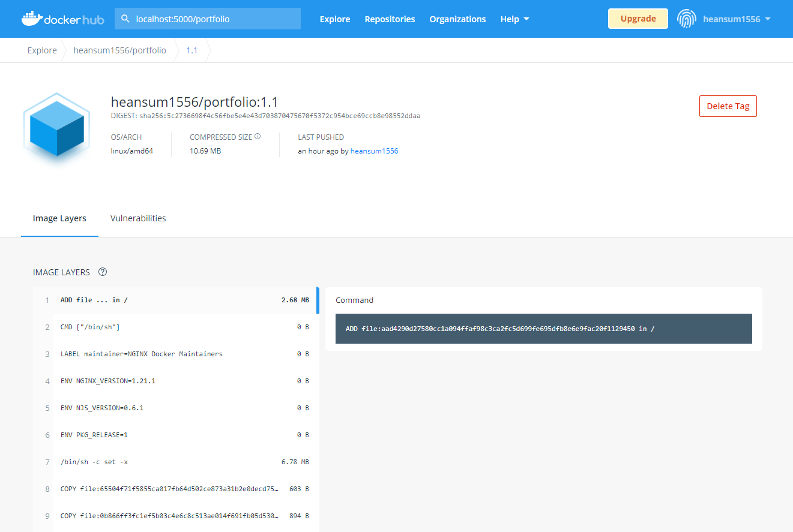This screenshot has width=793, height=532.
Task: Select layer 1 ADD file ... in /
Action: [176, 300]
